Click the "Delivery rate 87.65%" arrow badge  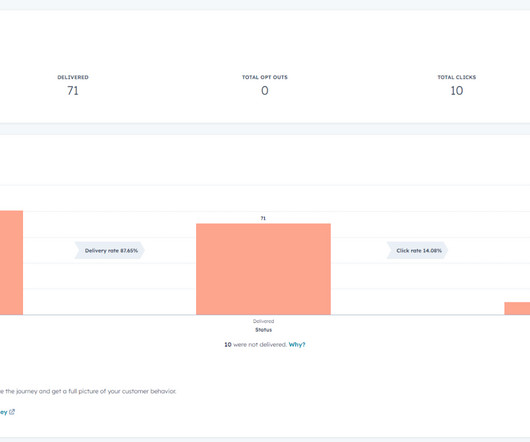click(x=110, y=250)
